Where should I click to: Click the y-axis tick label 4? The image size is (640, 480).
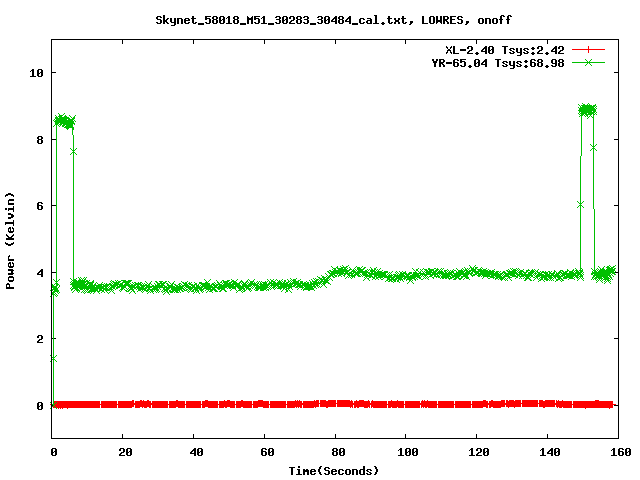coord(40,273)
